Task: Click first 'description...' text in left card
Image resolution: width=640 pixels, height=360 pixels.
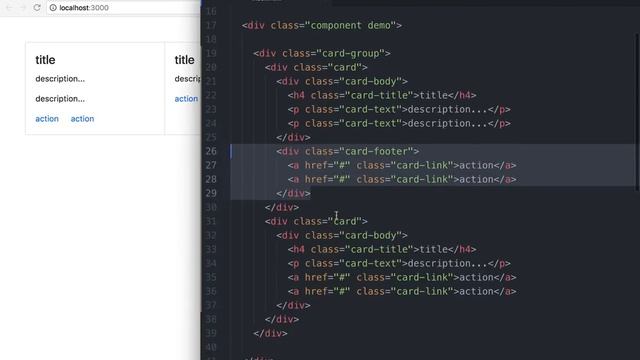Action: 60,79
